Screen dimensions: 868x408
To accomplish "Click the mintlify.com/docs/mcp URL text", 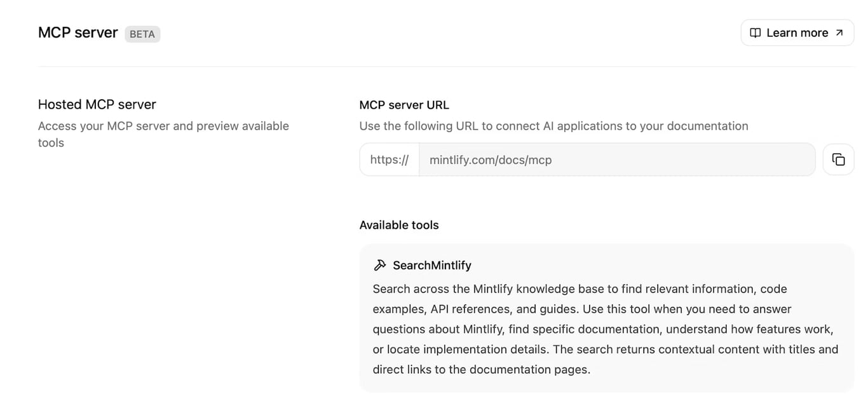I will click(x=490, y=160).
